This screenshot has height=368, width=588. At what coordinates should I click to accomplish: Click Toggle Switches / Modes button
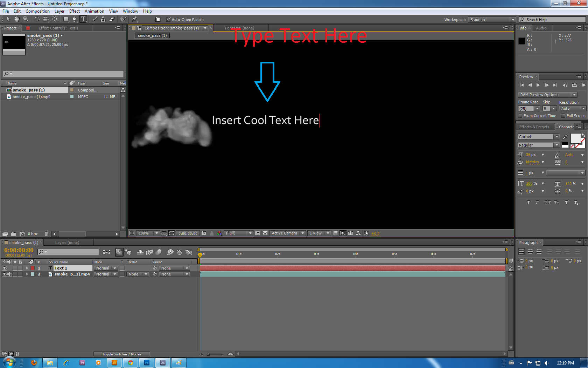pyautogui.click(x=121, y=354)
